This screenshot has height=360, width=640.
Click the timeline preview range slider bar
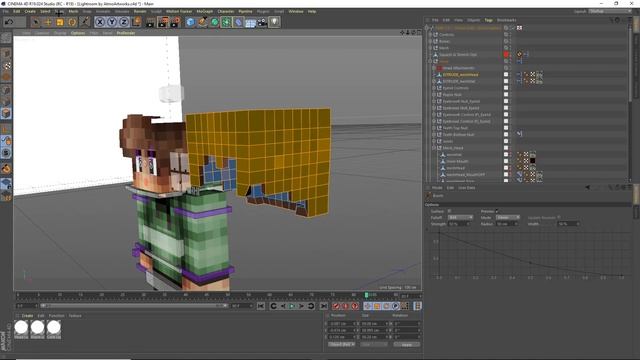pyautogui.click(x=134, y=306)
